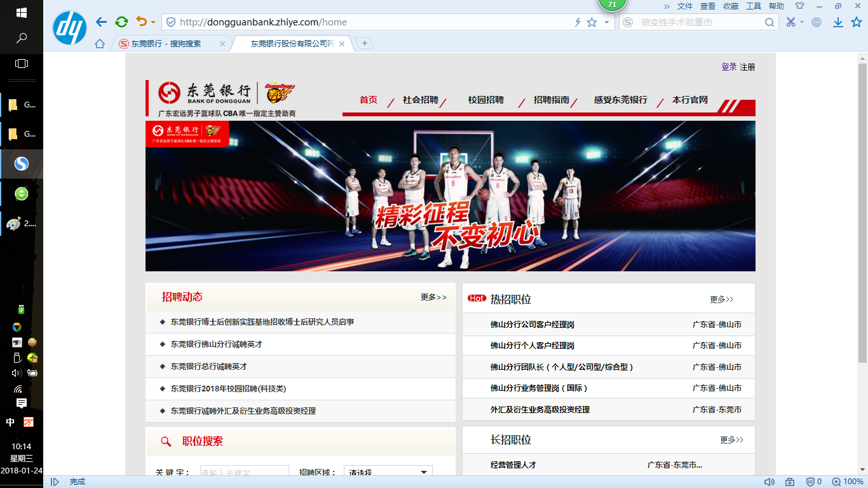Open dropdown beside the orange undo arrow
The width and height of the screenshot is (868, 488).
pyautogui.click(x=153, y=23)
